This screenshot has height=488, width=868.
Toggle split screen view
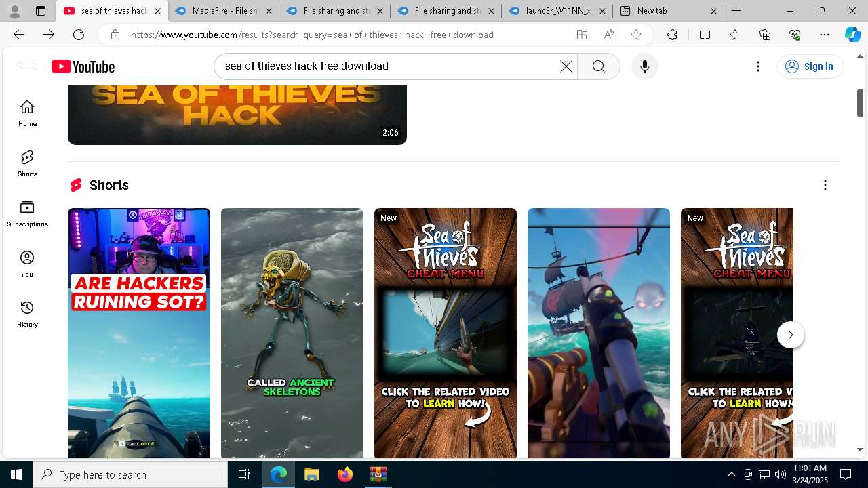pyautogui.click(x=705, y=35)
